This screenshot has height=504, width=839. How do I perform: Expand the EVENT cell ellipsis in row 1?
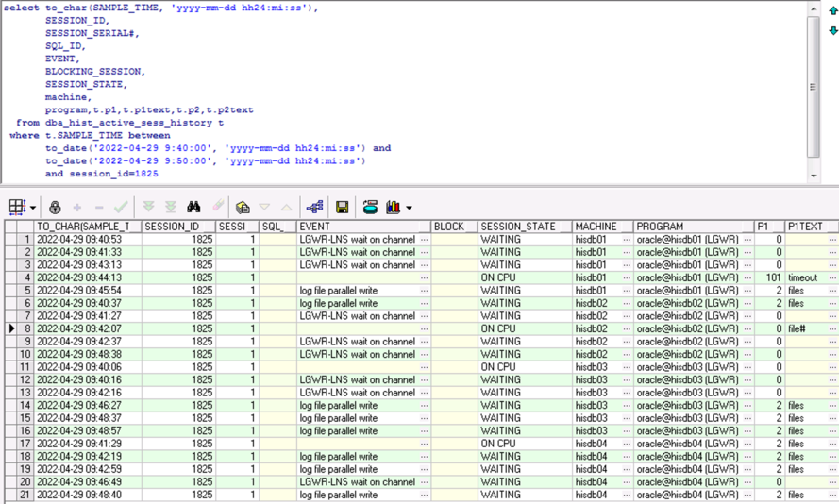(x=424, y=240)
